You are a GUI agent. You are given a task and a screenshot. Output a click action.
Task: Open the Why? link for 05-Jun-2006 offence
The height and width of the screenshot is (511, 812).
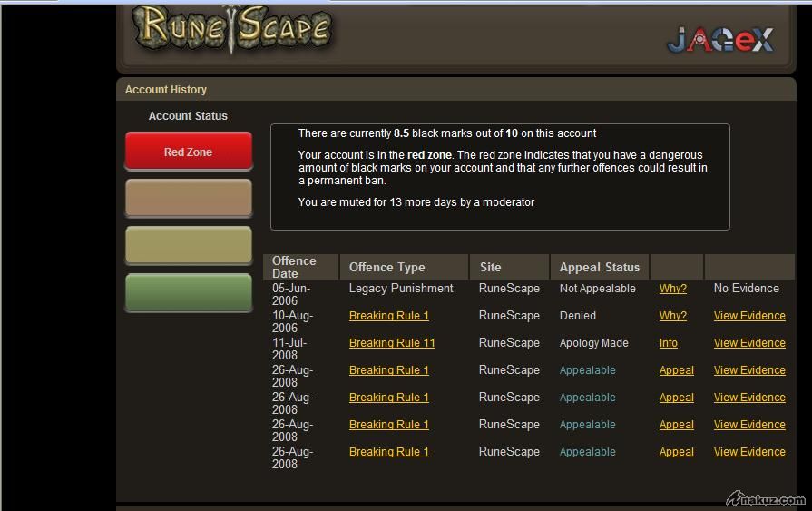tap(672, 289)
